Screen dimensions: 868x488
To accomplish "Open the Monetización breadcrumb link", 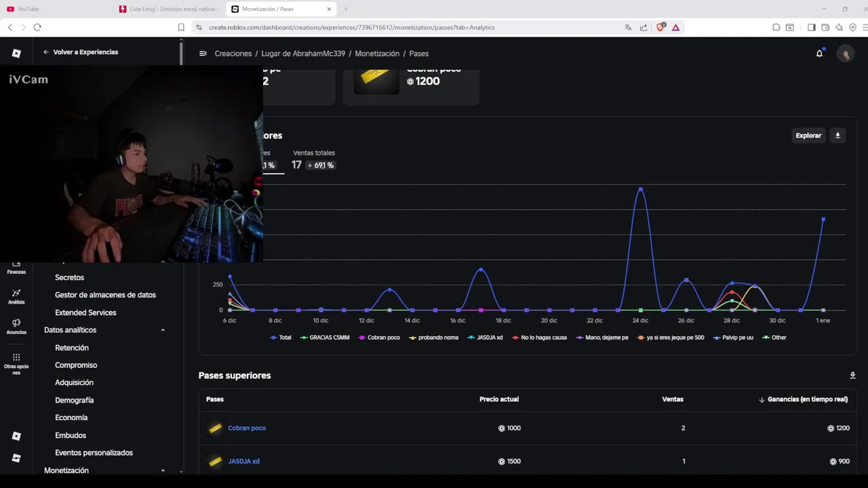I will [377, 54].
